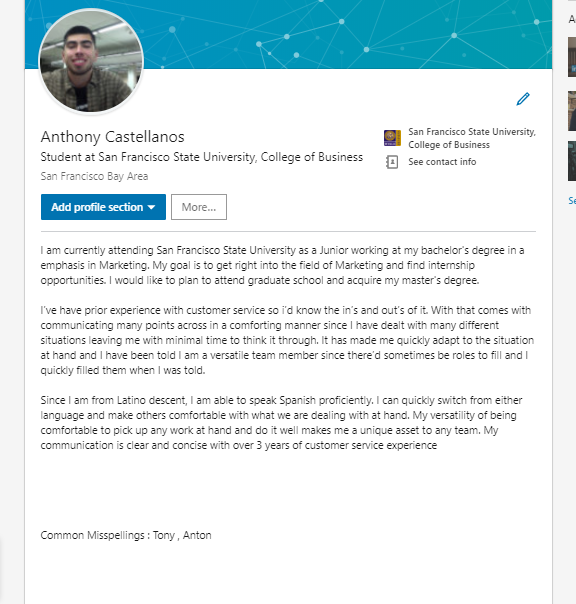576x604 pixels.
Task: Click the Anthony Castellanos name heading
Action: pyautogui.click(x=113, y=137)
